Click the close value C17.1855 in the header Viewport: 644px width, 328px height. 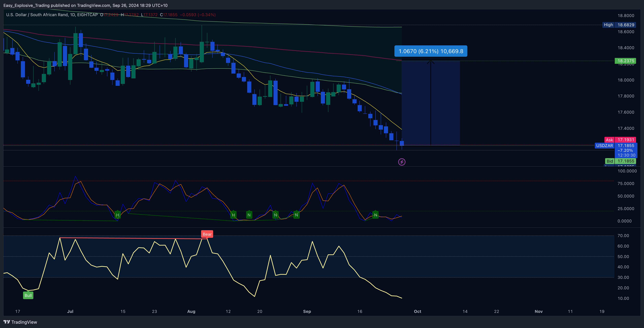coord(169,15)
